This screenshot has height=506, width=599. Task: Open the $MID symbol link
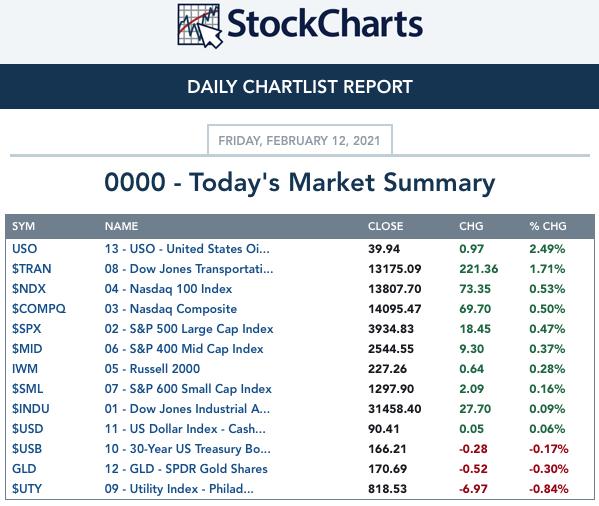pyautogui.click(x=27, y=349)
